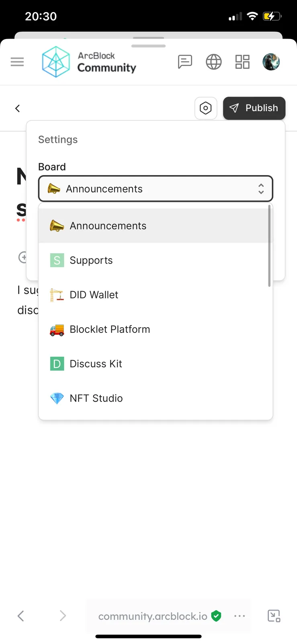Go back using the left chevron
The width and height of the screenshot is (297, 644).
point(17,108)
